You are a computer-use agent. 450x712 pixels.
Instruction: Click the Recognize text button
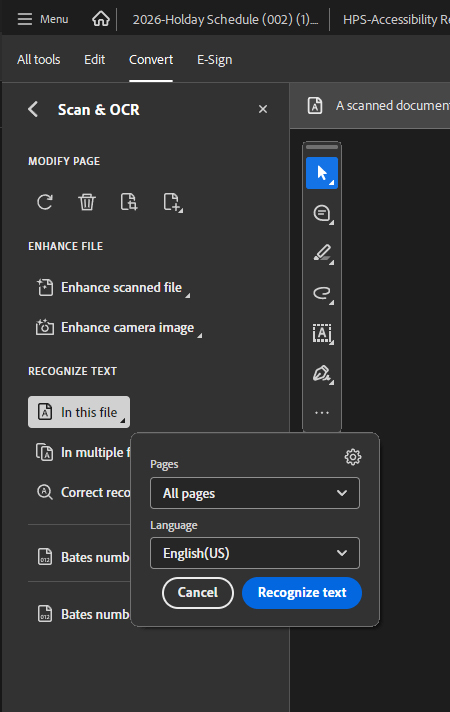pyautogui.click(x=302, y=593)
